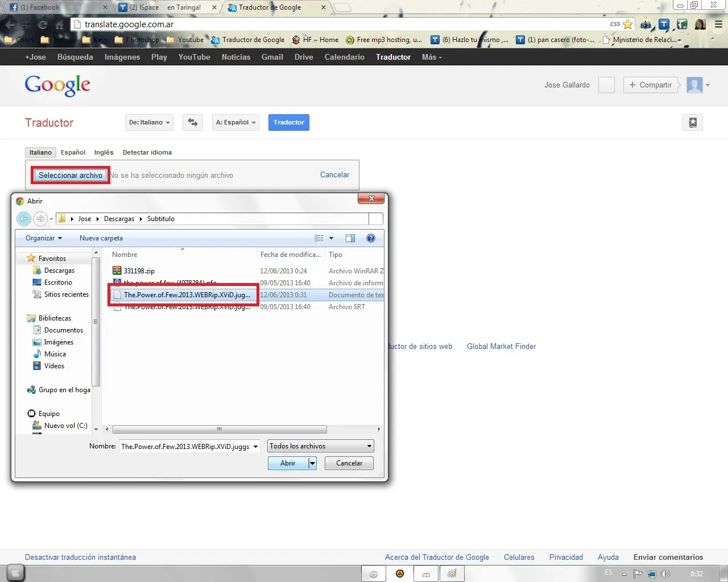Open the Chrome menu icon
728x582 pixels.
pos(718,24)
